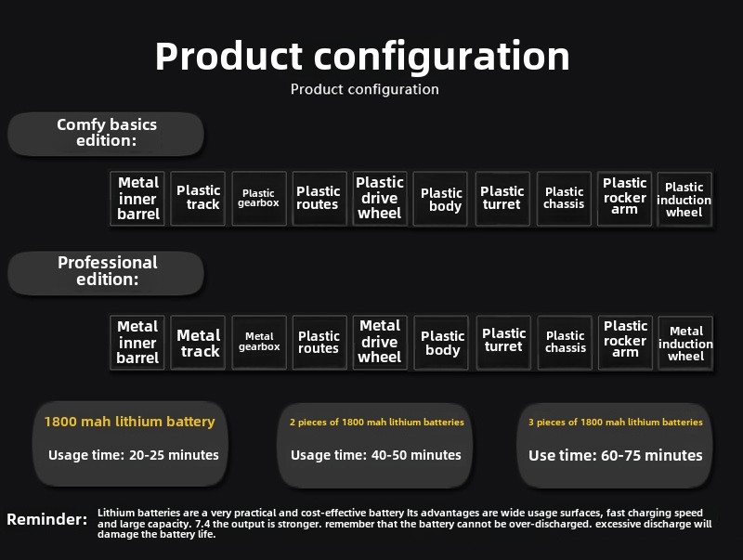The width and height of the screenshot is (743, 560).
Task: Choose the Metal gearbox tile
Action: [259, 343]
